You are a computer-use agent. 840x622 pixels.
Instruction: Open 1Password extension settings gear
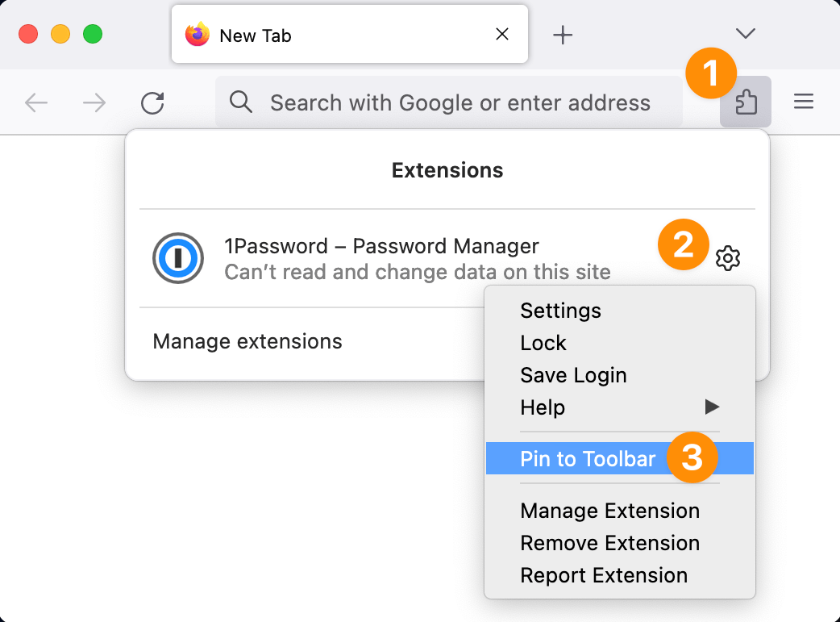[x=727, y=258]
